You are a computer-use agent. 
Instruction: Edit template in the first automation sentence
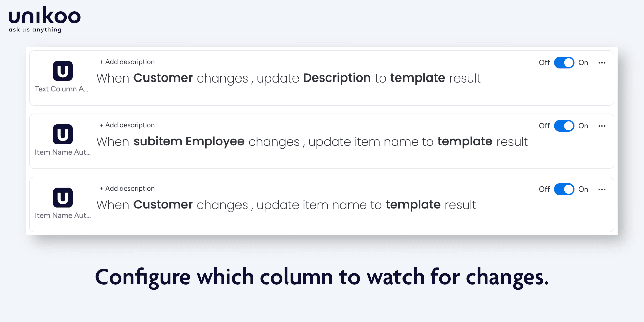point(418,78)
